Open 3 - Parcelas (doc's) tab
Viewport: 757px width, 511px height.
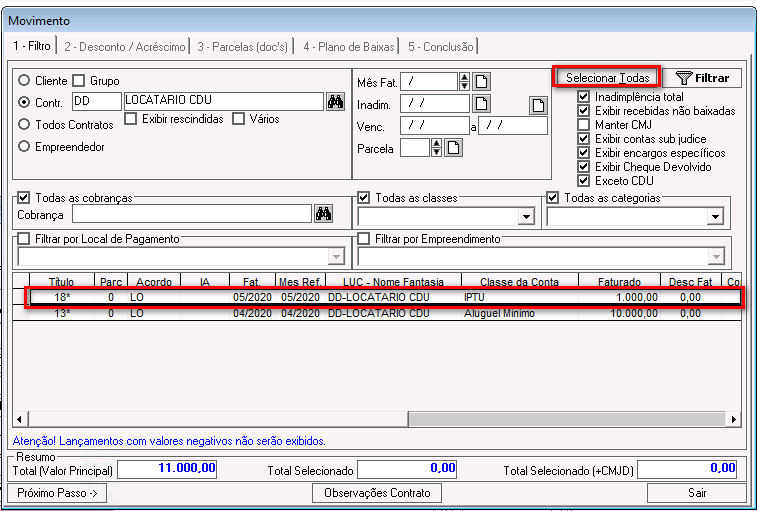pos(242,47)
